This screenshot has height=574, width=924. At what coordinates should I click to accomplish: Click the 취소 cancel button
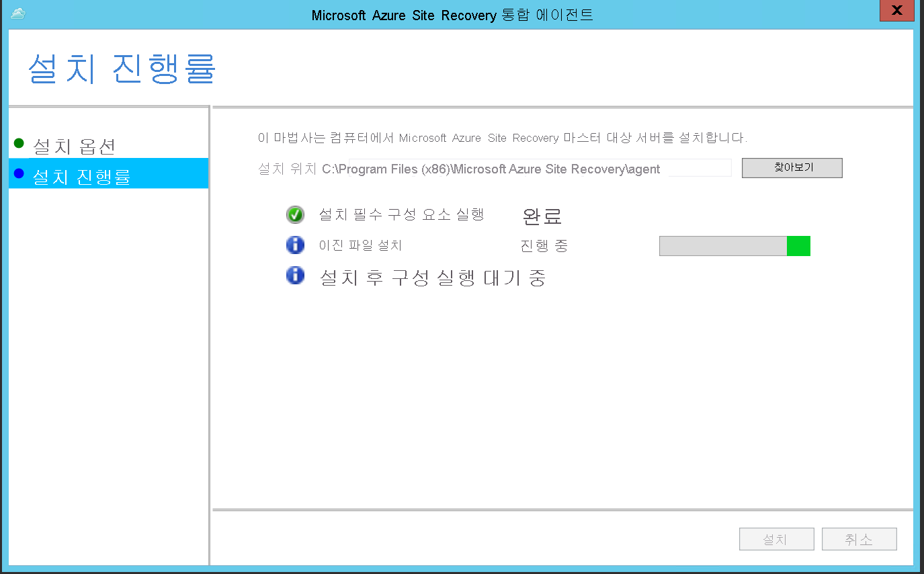[x=859, y=539]
